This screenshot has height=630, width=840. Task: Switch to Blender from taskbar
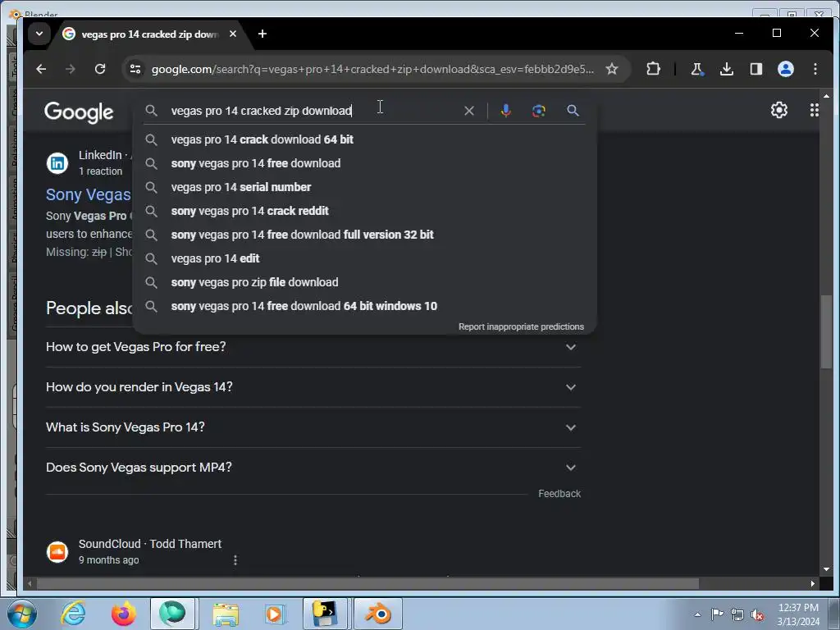click(378, 614)
